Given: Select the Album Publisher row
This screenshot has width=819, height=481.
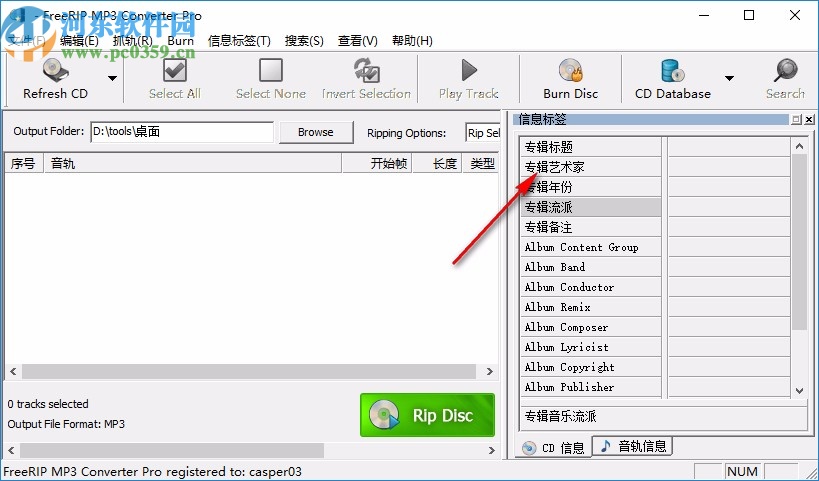Looking at the screenshot, I should click(591, 387).
